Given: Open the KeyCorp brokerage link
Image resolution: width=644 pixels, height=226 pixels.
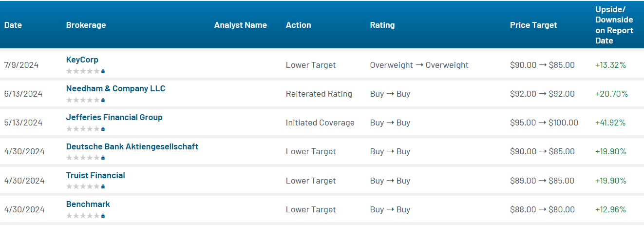Looking at the screenshot, I should (x=82, y=60).
